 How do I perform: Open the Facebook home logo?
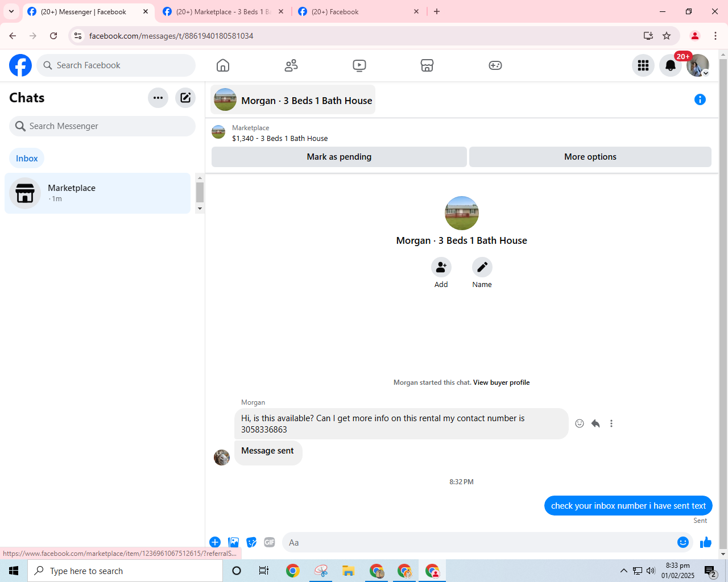[20, 65]
